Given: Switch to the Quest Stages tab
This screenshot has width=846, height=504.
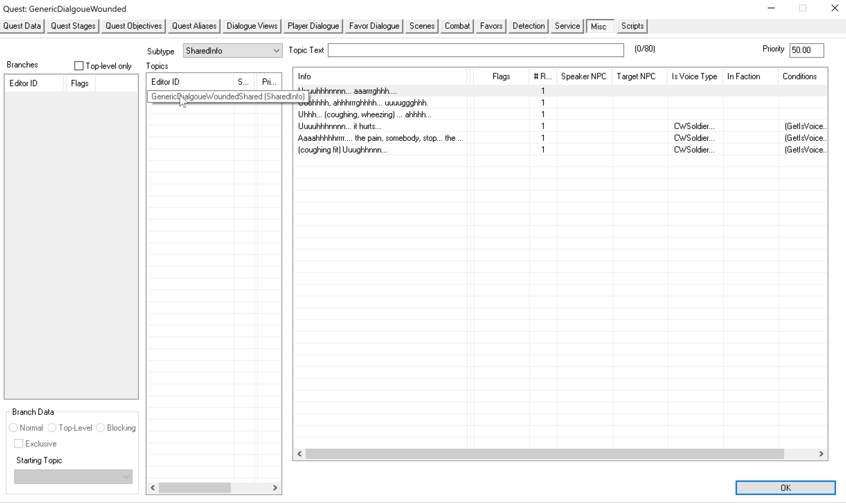Looking at the screenshot, I should [x=73, y=26].
